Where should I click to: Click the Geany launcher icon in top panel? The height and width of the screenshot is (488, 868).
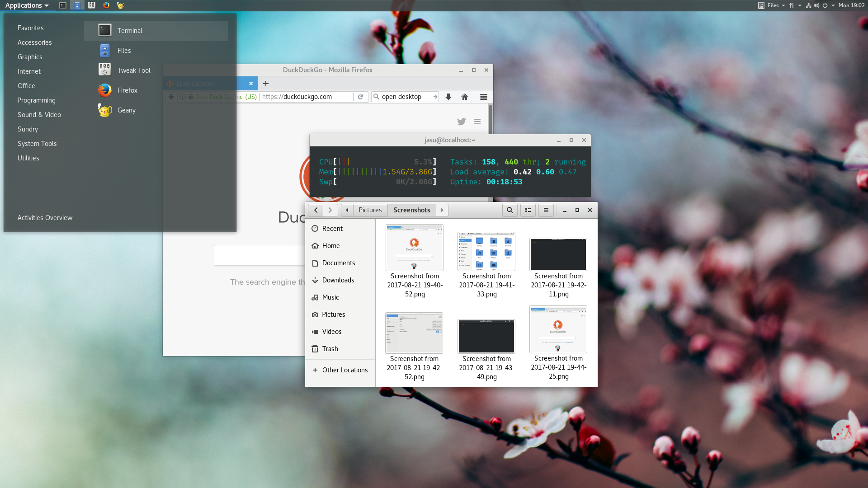pos(121,5)
